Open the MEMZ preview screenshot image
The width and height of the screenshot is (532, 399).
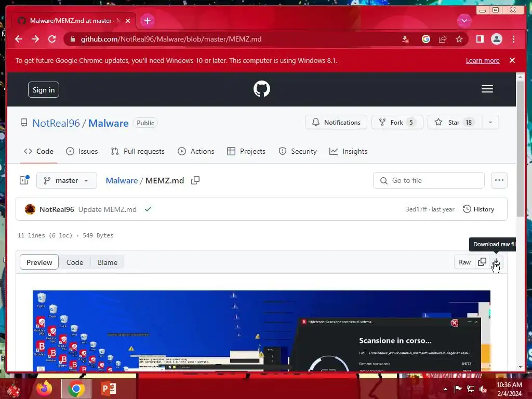(261, 331)
